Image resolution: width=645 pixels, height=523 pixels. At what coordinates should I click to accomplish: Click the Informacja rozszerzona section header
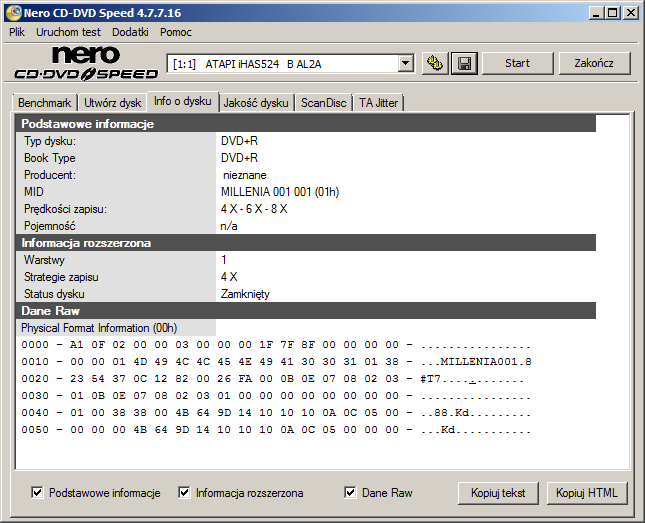(x=306, y=243)
